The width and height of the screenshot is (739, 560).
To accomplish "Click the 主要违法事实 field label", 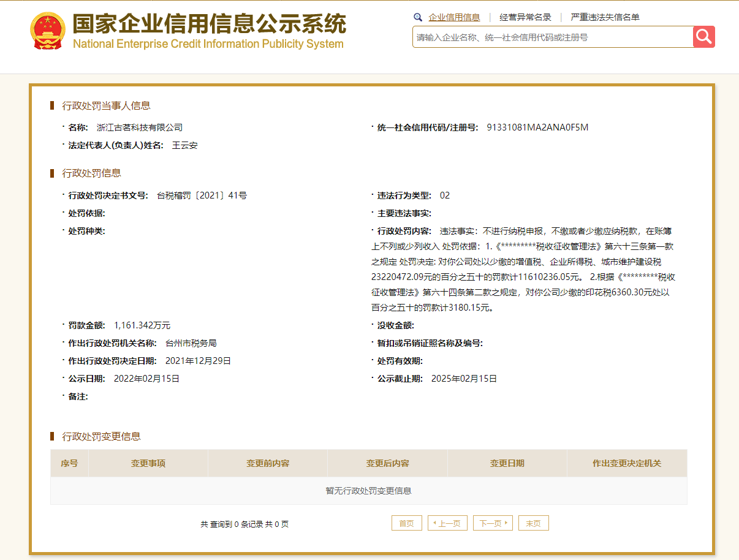I will pos(404,213).
